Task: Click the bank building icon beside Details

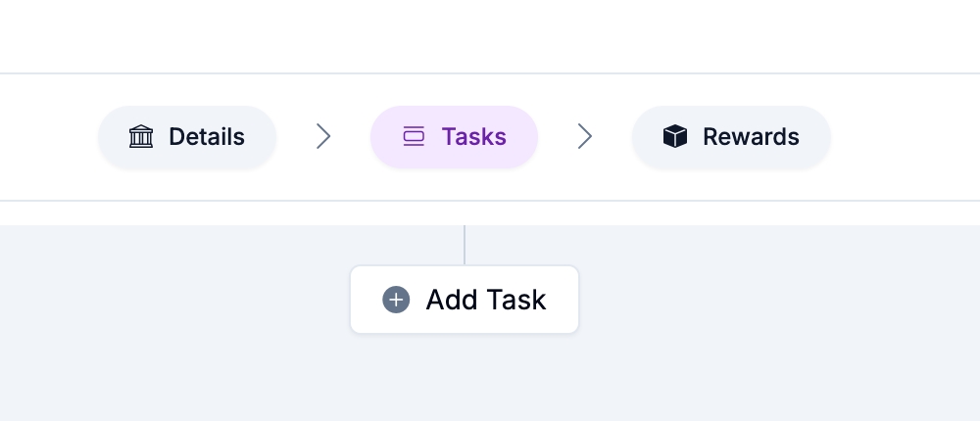Action: point(141,137)
